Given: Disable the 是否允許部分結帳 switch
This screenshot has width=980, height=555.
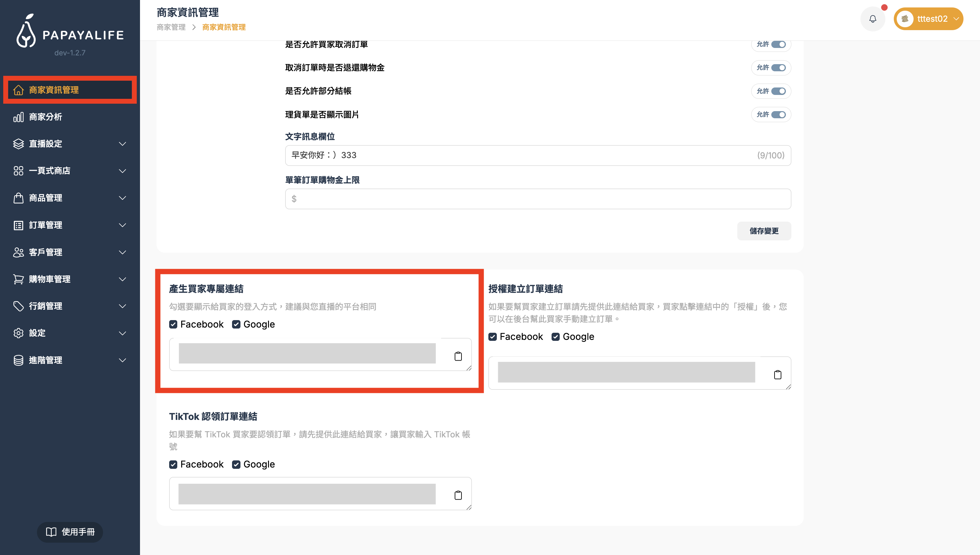Looking at the screenshot, I should pyautogui.click(x=778, y=91).
